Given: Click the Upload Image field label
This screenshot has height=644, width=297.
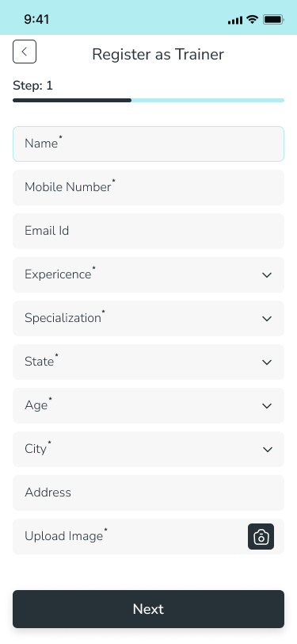Looking at the screenshot, I should [66, 535].
